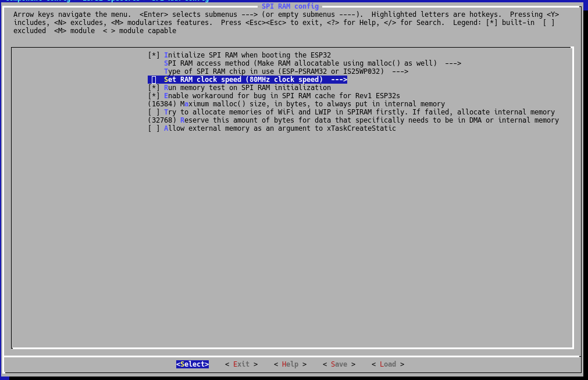Enable Allow external memory for xTaskCreateStatic
Screen dimensions: 588x380
click(154, 128)
